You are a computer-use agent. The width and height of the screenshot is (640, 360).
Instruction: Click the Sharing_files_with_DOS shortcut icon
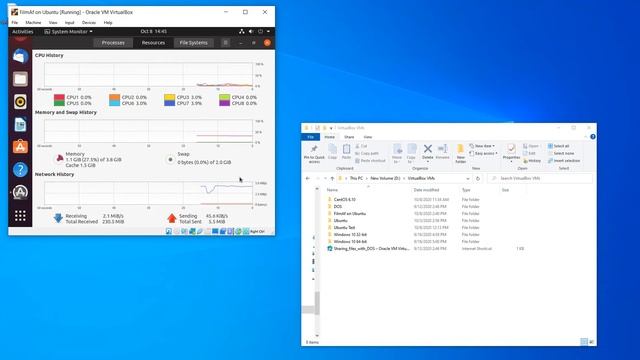pyautogui.click(x=330, y=248)
